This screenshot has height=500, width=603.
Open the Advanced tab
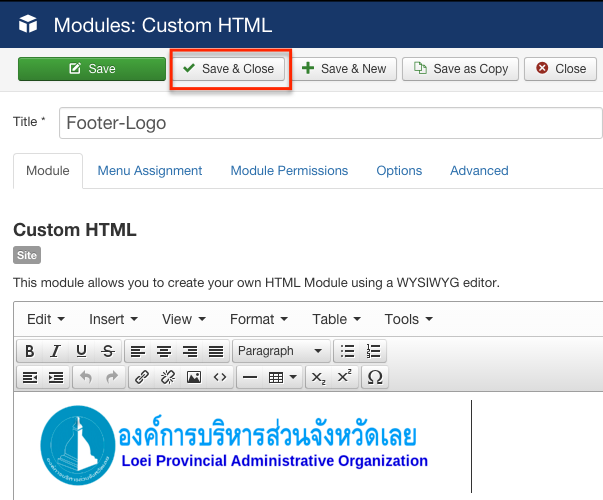(x=479, y=171)
